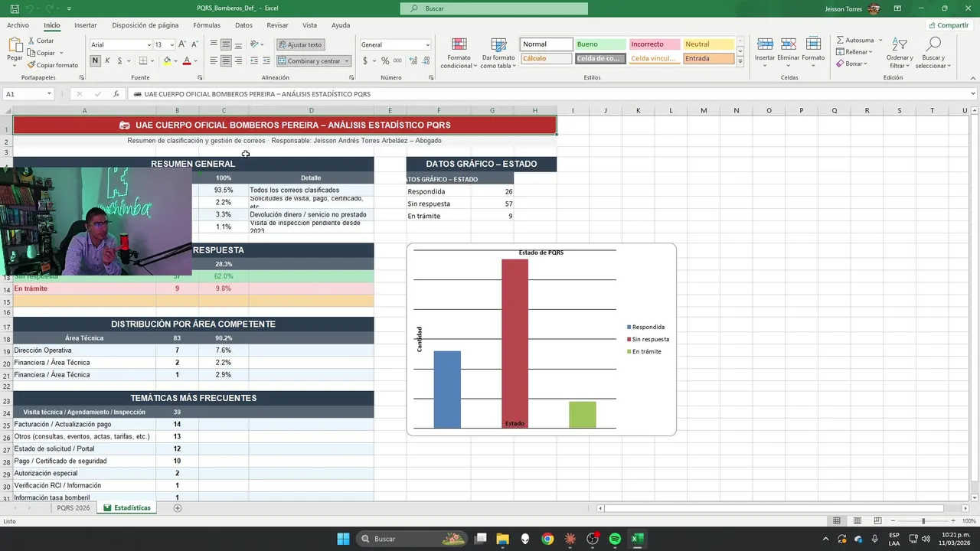The height and width of the screenshot is (551, 980).
Task: Open the Arial font name dropdown
Action: click(149, 44)
